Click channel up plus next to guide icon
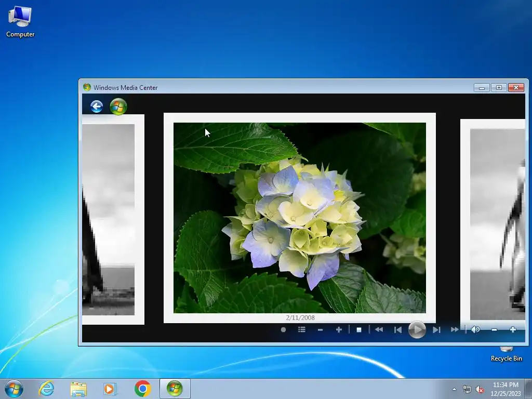The width and height of the screenshot is (532, 399). click(339, 329)
